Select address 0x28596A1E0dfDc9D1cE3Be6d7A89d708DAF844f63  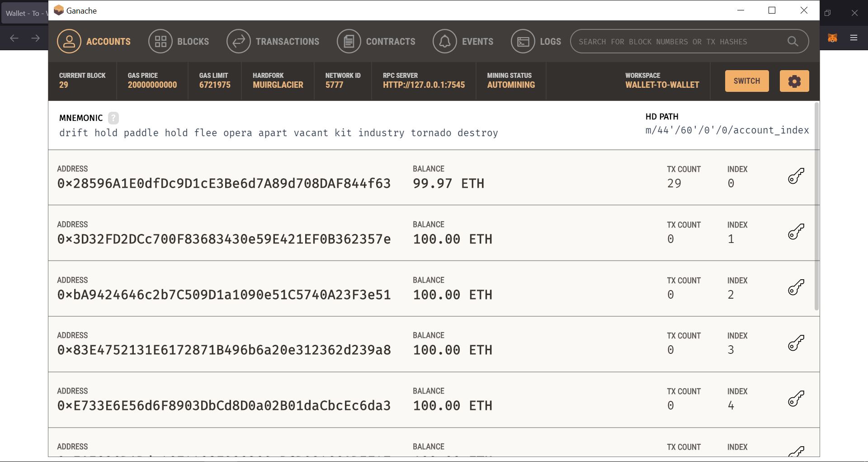coord(224,183)
